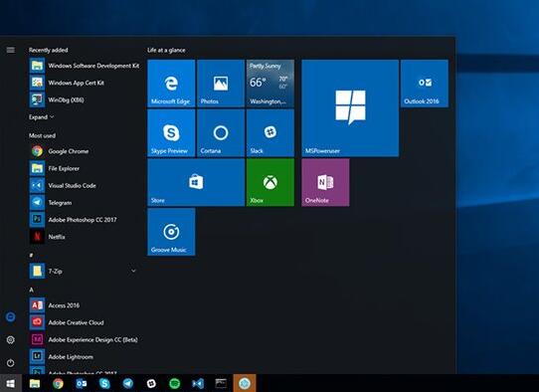Click the Most used heading
The height and width of the screenshot is (392, 539).
click(42, 135)
